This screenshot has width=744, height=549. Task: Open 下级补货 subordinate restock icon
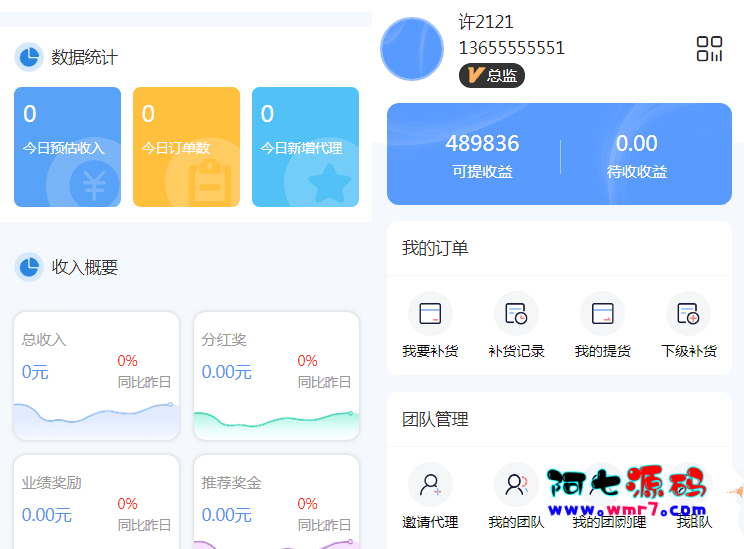[x=688, y=314]
